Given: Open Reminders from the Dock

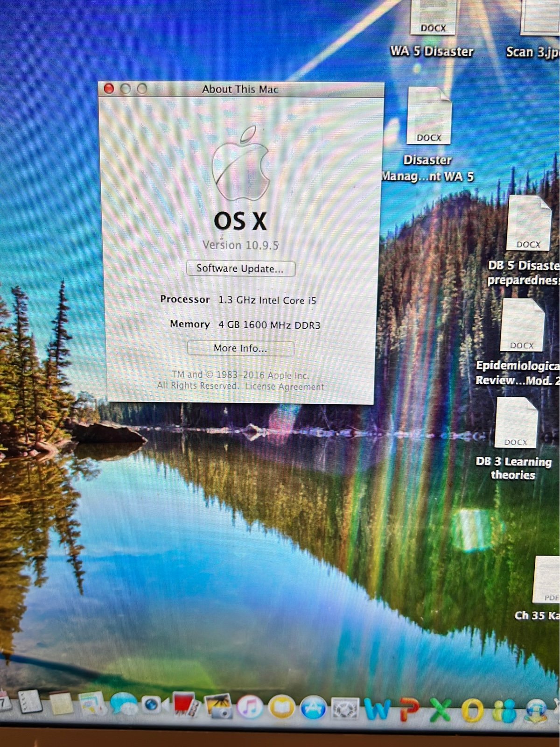Looking at the screenshot, I should click(x=30, y=702).
